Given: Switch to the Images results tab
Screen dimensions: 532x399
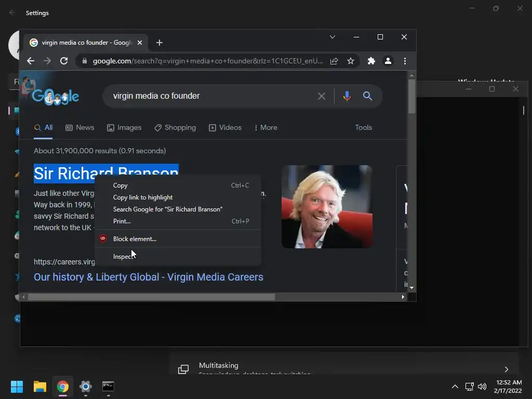Looking at the screenshot, I should (124, 128).
